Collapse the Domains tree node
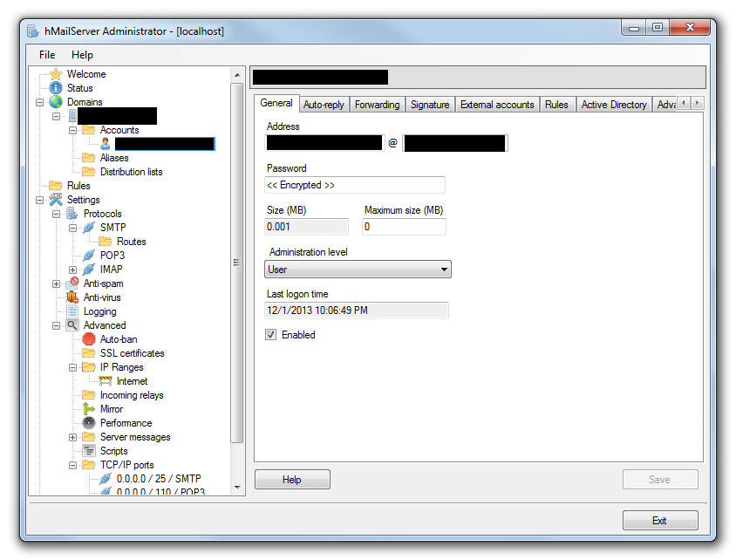Image resolution: width=736 pixels, height=560 pixels. [x=38, y=102]
